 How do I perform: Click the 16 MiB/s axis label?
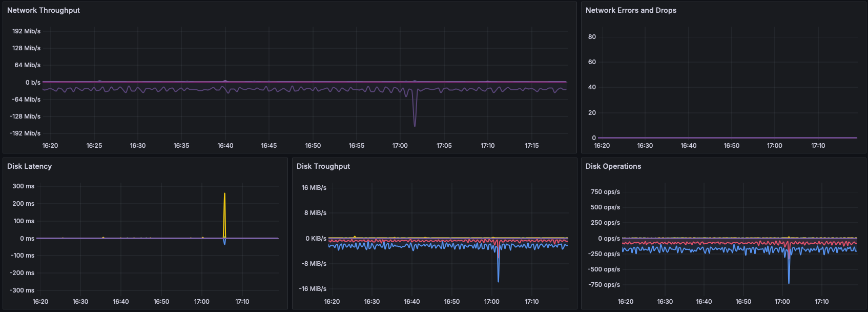[314, 188]
